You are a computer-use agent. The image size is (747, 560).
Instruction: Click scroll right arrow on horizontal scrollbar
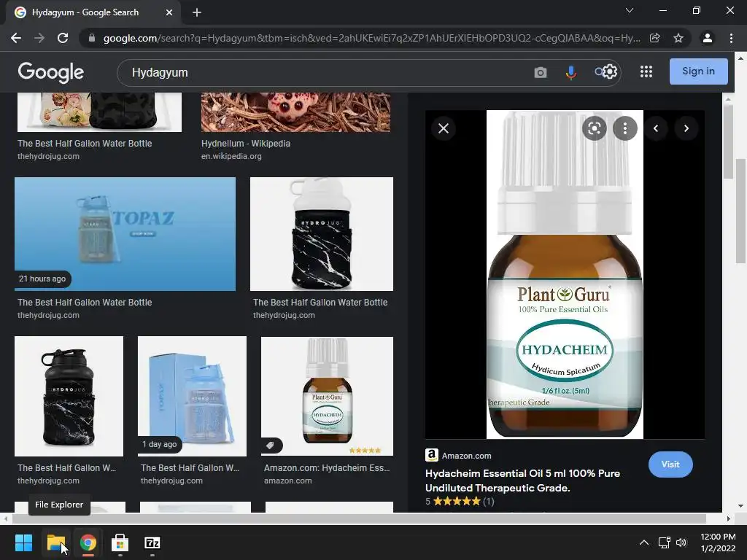pos(729,518)
